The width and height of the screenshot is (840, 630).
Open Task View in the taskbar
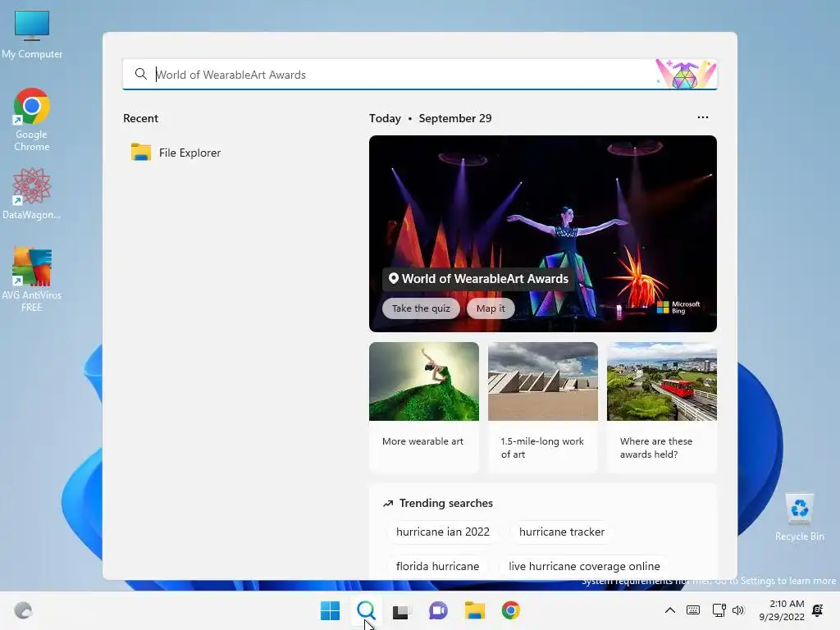click(x=401, y=610)
